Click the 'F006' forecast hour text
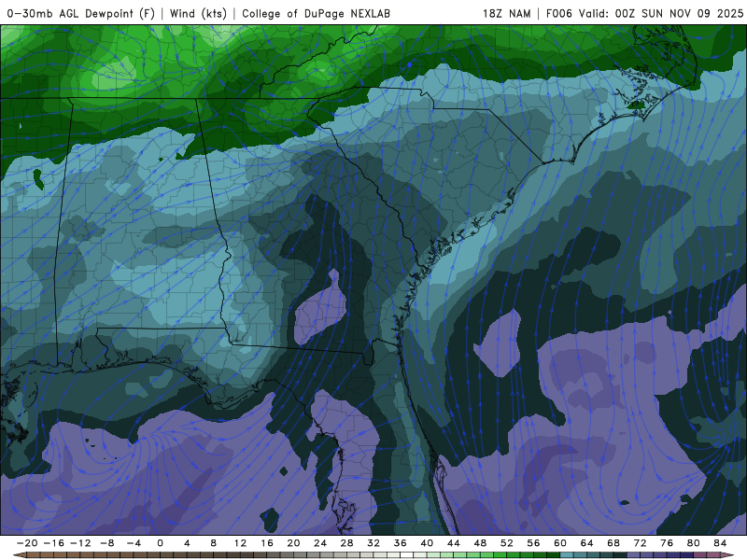747x560 pixels. coord(558,13)
